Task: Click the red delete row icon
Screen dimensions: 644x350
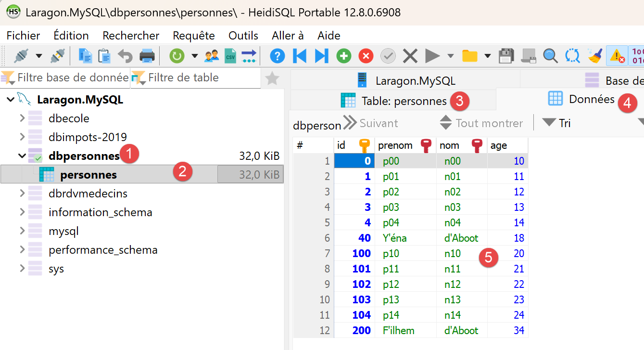Action: pos(366,56)
